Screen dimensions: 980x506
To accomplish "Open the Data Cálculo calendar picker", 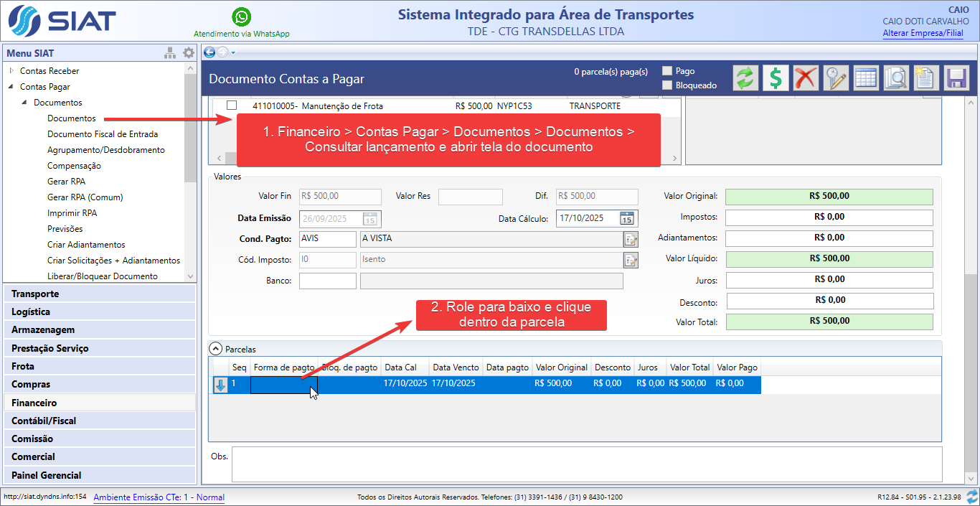I will click(626, 219).
